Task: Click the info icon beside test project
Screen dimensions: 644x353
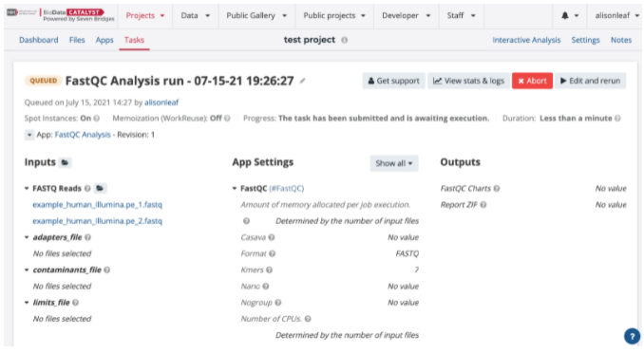Action: tap(344, 40)
